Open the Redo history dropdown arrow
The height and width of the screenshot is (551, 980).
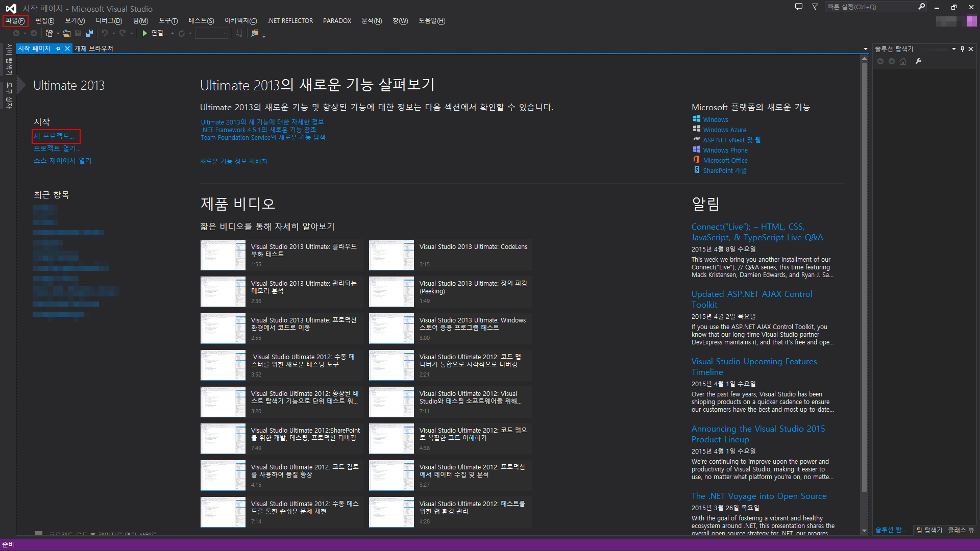[x=131, y=34]
